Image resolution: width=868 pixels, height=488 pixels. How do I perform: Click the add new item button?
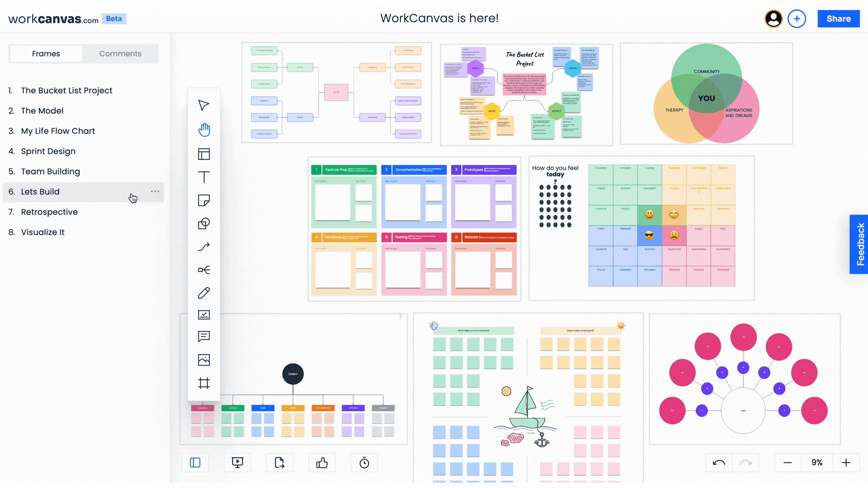pyautogui.click(x=797, y=19)
